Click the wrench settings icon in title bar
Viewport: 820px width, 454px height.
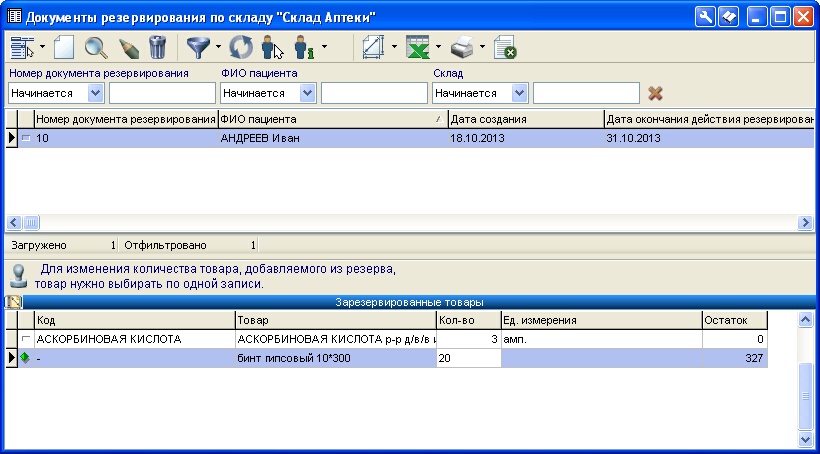705,17
